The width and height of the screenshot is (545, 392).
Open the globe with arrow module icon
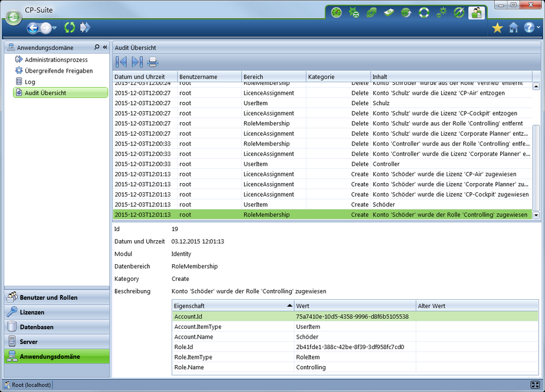tap(407, 12)
